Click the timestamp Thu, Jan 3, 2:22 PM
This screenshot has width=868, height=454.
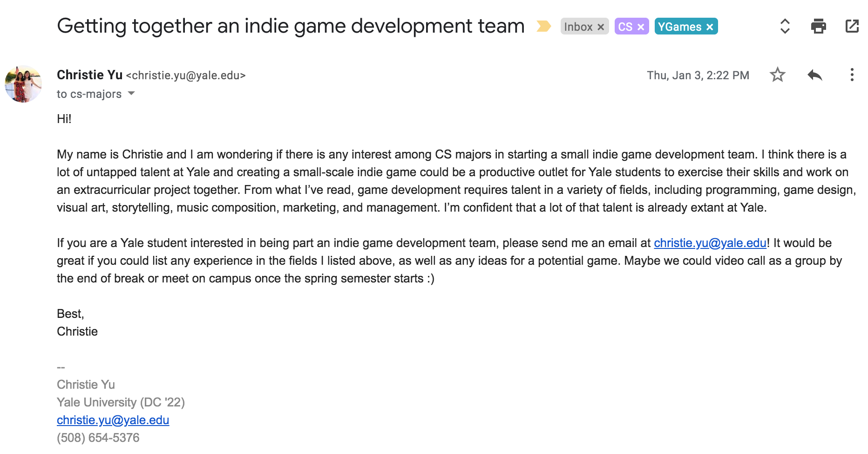coord(698,75)
